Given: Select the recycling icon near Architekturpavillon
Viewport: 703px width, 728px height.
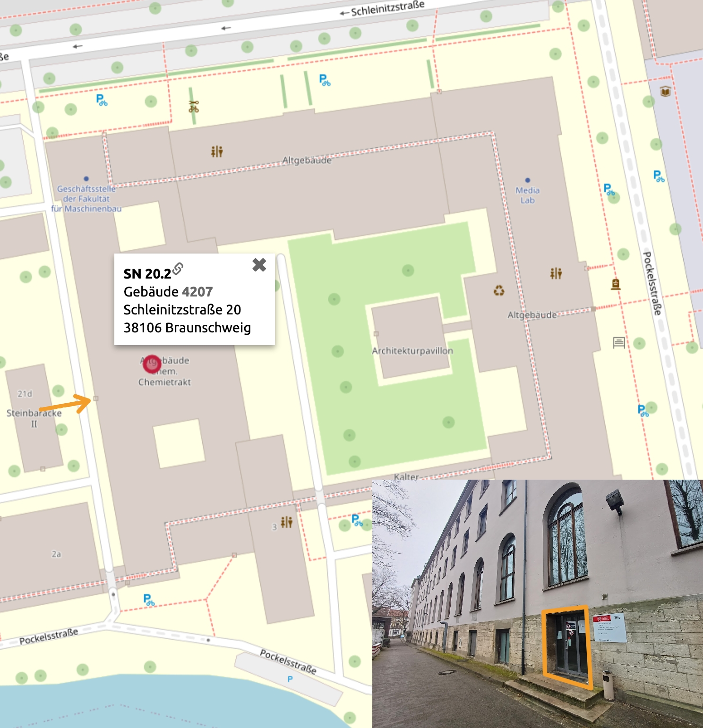Looking at the screenshot, I should 499,290.
